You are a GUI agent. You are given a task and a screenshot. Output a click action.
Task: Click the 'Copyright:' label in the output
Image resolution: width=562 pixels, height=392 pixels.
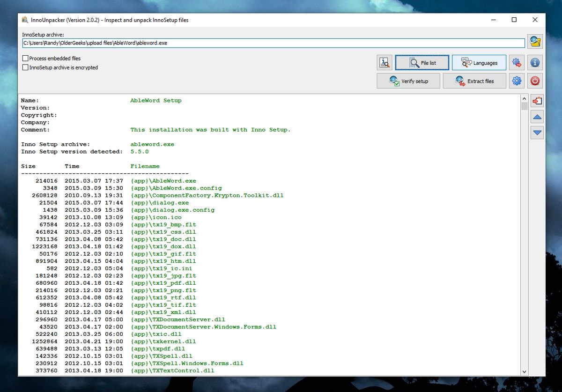39,115
